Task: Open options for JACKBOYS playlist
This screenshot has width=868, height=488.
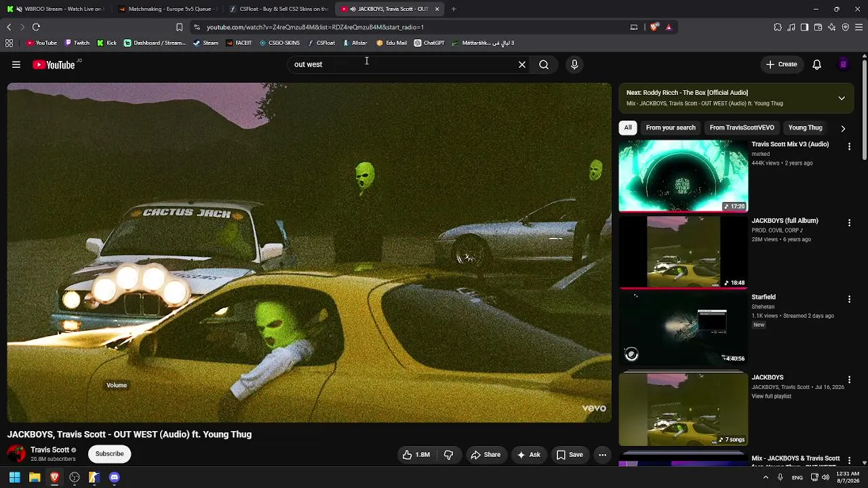Action: 849,380
